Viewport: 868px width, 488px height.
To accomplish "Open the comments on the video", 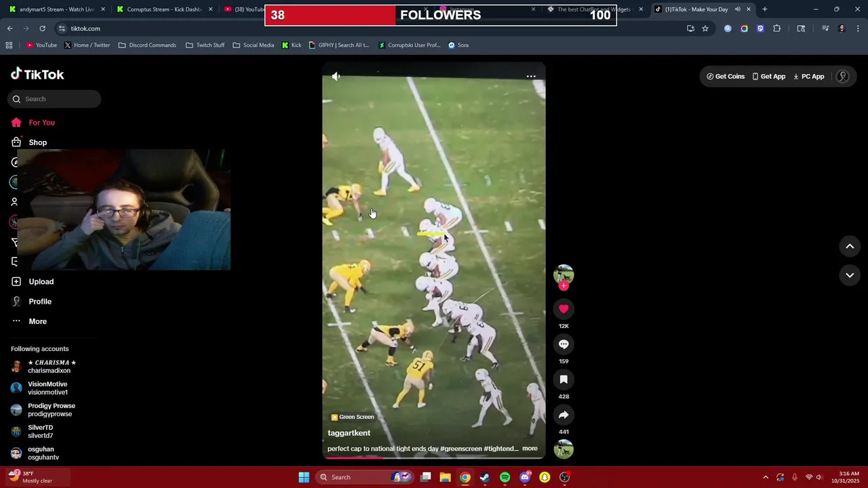I will coord(564,344).
